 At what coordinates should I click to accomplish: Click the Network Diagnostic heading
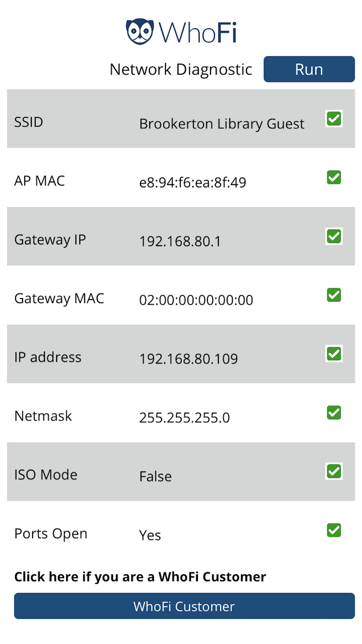pos(181,69)
